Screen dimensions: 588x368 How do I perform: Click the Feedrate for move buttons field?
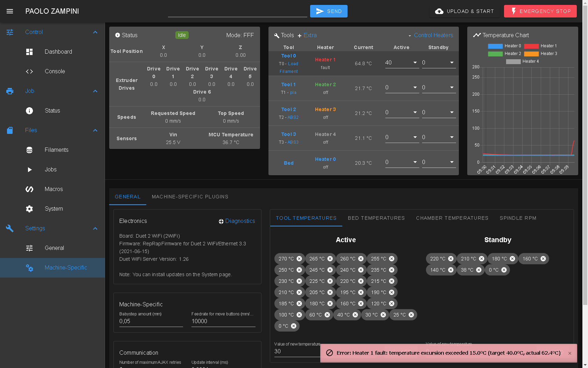coord(223,321)
